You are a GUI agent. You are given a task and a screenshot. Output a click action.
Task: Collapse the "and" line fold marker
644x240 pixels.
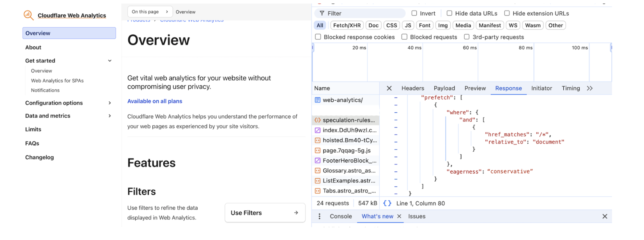[x=396, y=120]
